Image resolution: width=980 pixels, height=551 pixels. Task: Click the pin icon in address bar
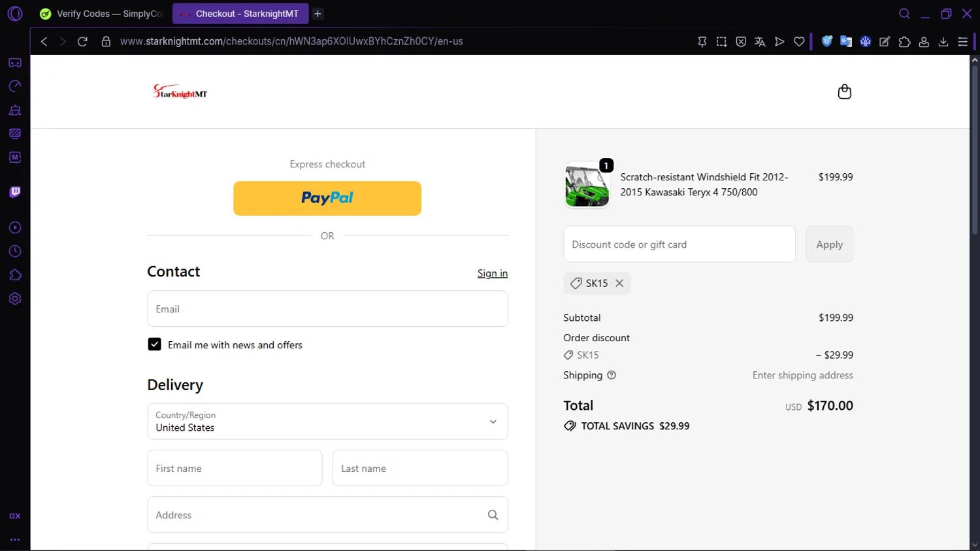coord(702,41)
